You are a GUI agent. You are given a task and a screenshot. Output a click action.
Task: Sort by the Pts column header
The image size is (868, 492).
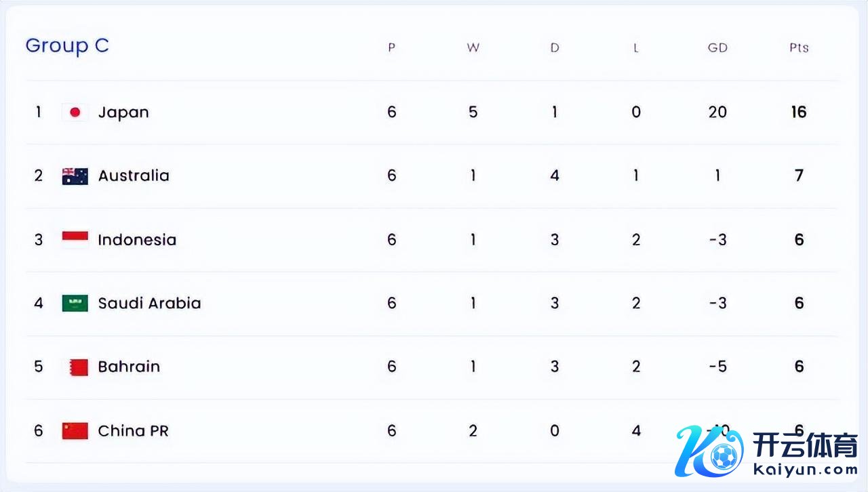point(799,48)
